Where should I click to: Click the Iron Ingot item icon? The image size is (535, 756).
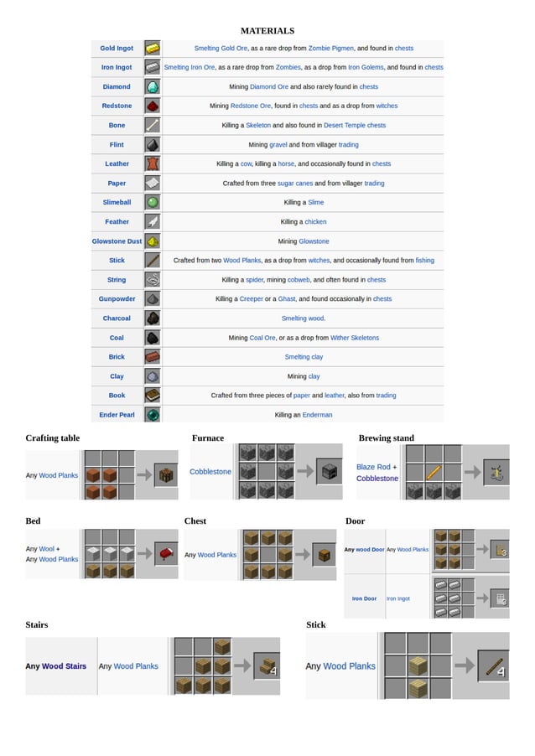[153, 68]
